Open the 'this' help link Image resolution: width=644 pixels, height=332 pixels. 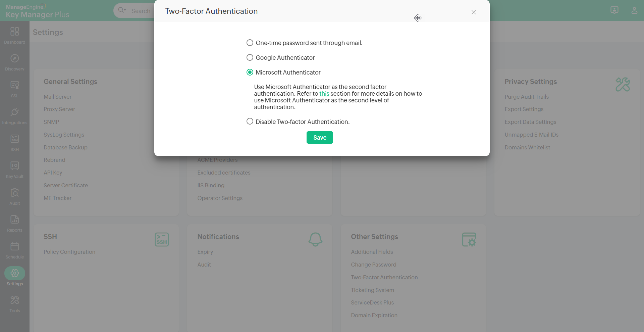pos(324,94)
